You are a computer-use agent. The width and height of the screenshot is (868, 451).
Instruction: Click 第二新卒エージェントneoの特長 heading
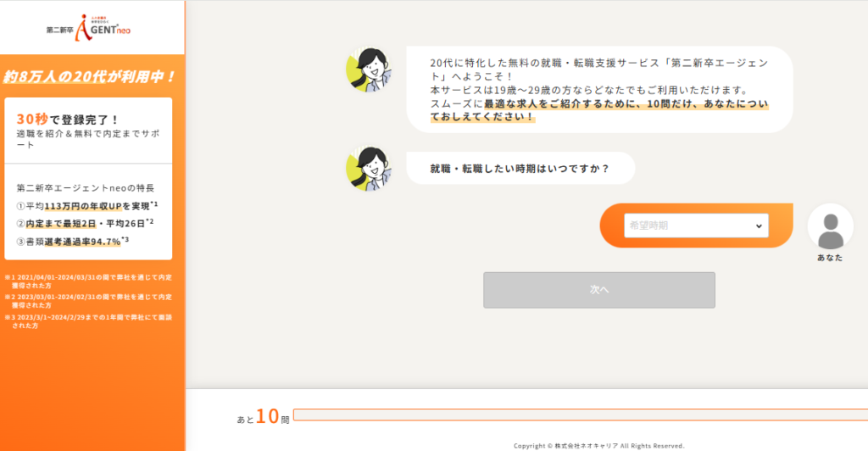[x=86, y=188]
